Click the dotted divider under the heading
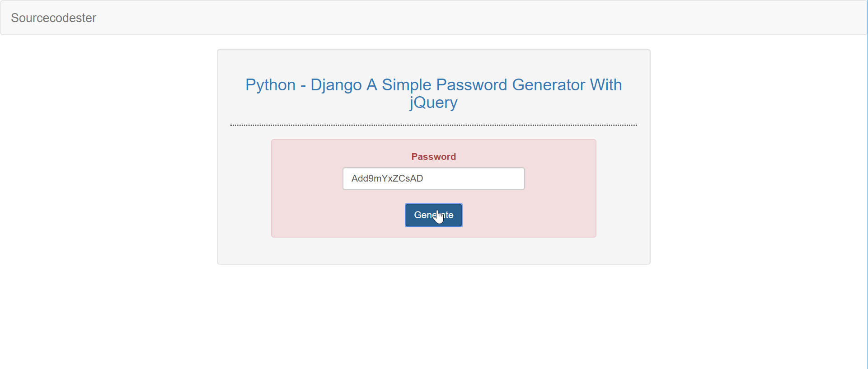The image size is (868, 369). click(x=433, y=125)
